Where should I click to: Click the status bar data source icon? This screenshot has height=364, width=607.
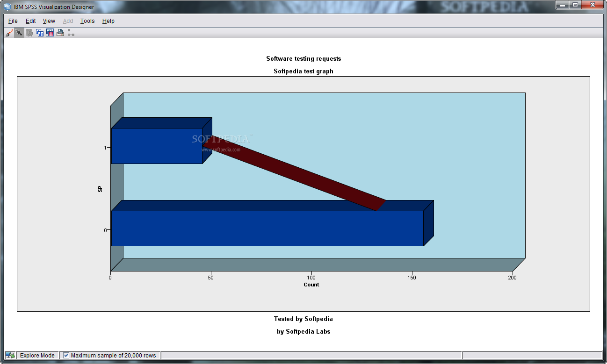[10, 356]
